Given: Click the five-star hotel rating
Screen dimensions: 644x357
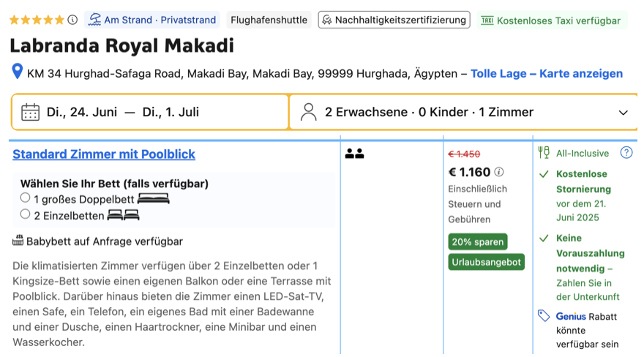Looking at the screenshot, I should click(x=37, y=20).
